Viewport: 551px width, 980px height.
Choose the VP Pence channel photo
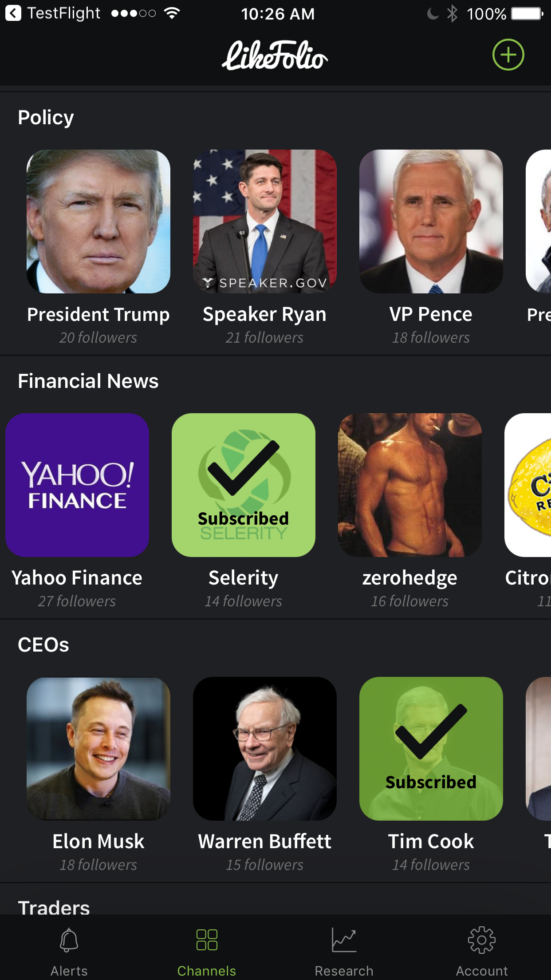point(431,221)
